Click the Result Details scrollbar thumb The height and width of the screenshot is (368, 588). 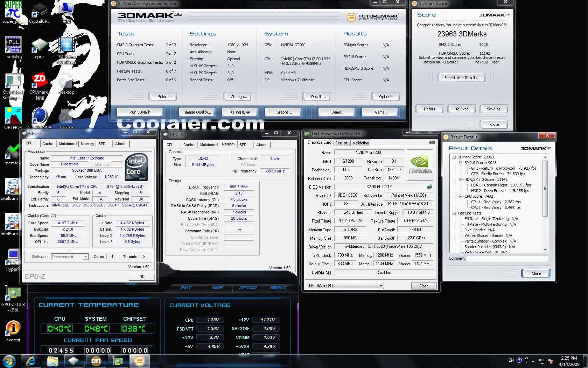(x=545, y=189)
